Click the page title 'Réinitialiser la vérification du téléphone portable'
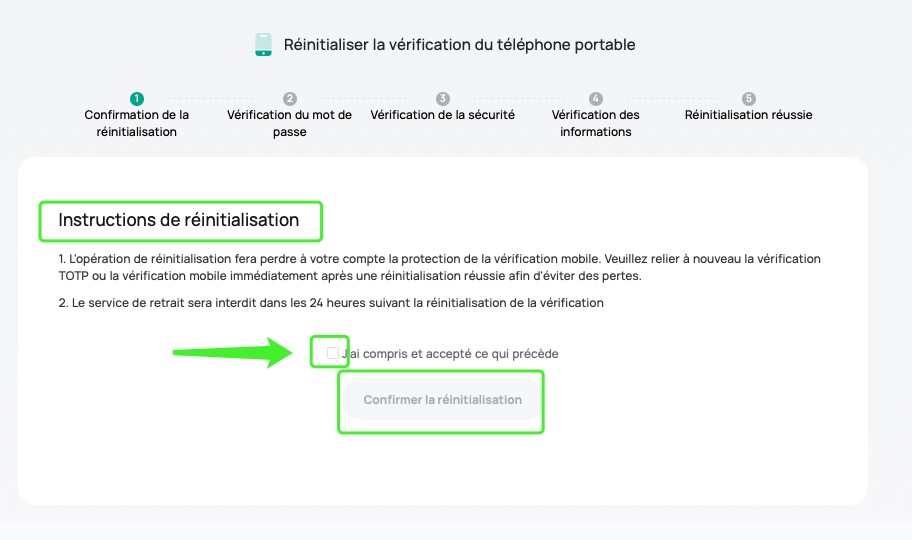This screenshot has width=912, height=540. 459,45
